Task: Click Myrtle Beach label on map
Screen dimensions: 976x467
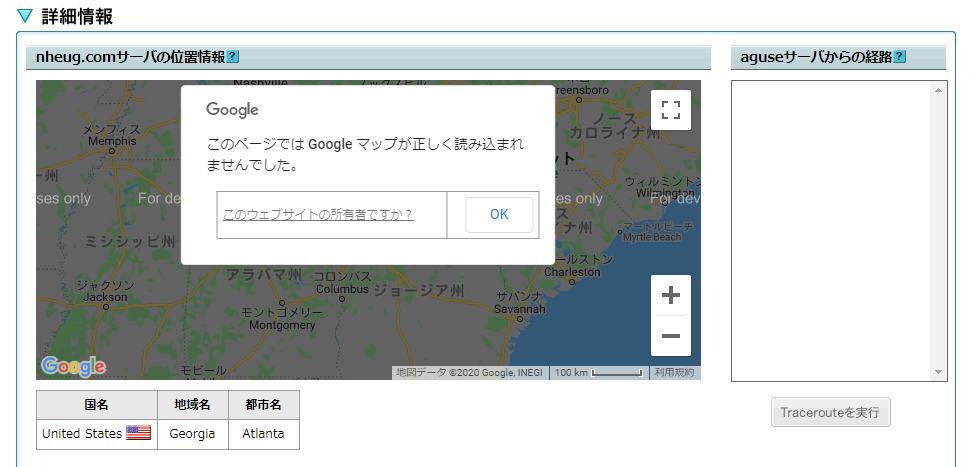Action: click(652, 237)
